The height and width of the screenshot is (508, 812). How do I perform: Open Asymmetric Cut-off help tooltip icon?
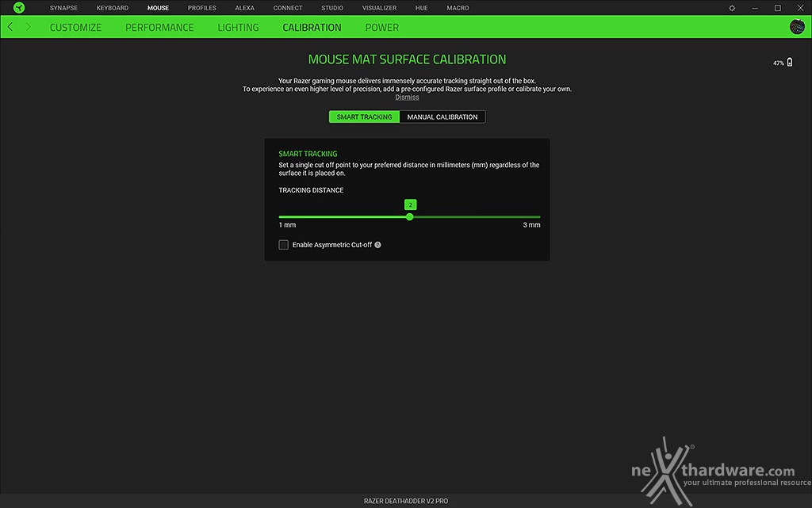tap(377, 245)
